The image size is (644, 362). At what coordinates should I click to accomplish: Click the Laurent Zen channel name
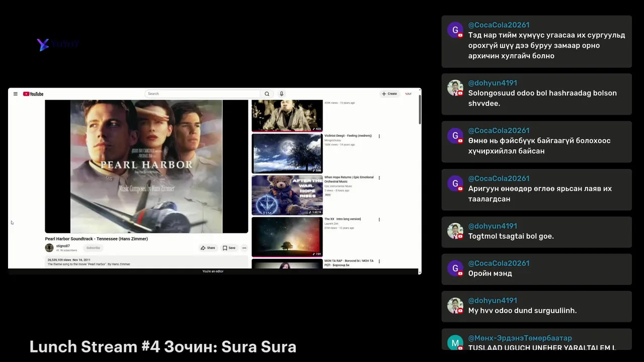click(x=332, y=224)
